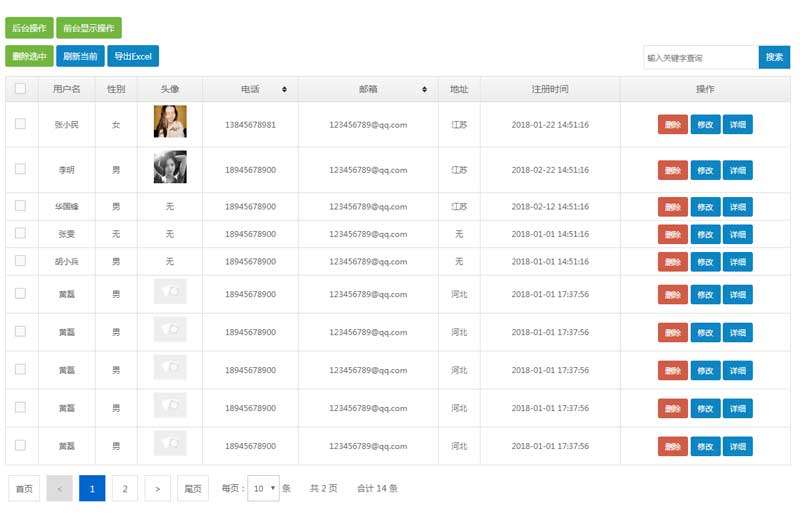Viewport: 800px width, 519px height.
Task: Switch to 前台显示操作 tab
Action: click(87, 29)
